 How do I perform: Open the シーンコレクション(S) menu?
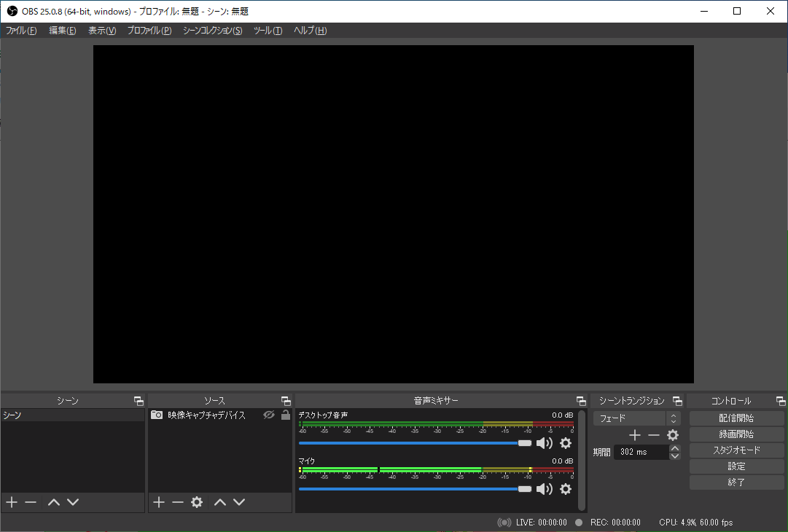(x=213, y=31)
